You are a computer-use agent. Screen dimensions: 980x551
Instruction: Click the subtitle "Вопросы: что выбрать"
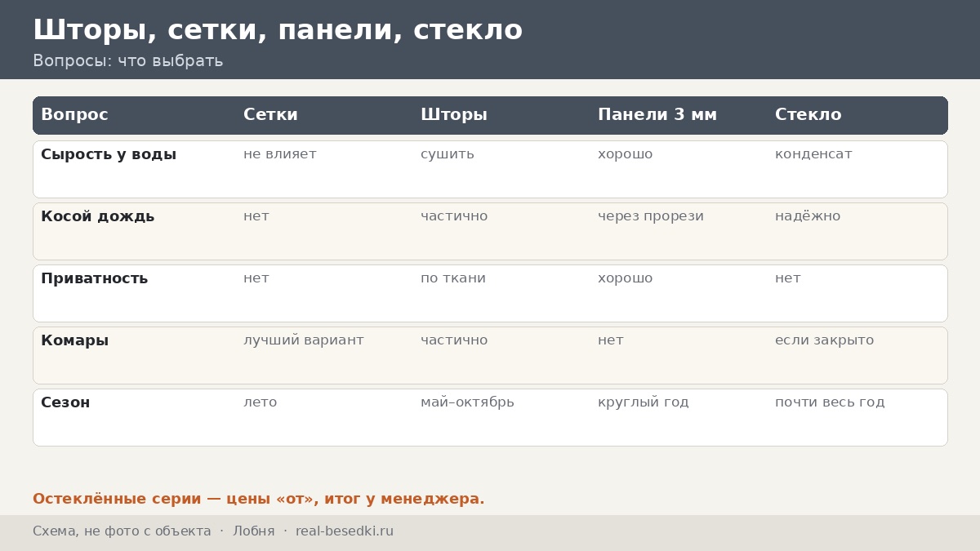pos(127,61)
